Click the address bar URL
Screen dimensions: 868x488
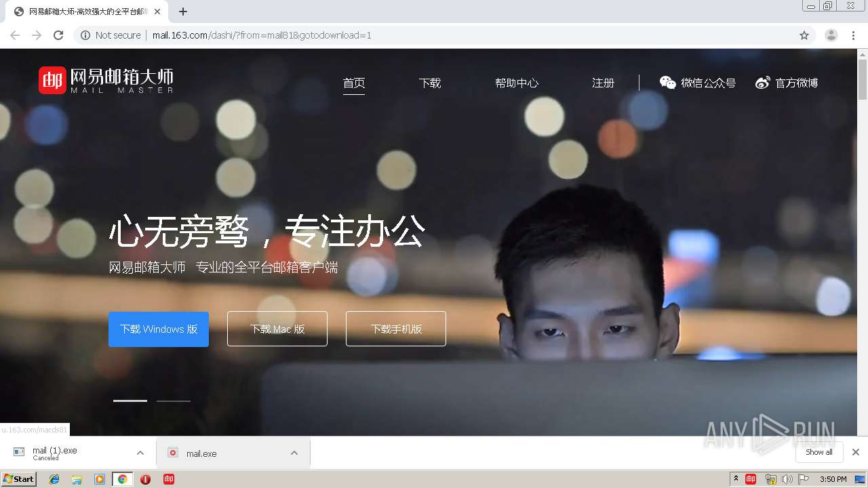pyautogui.click(x=262, y=35)
